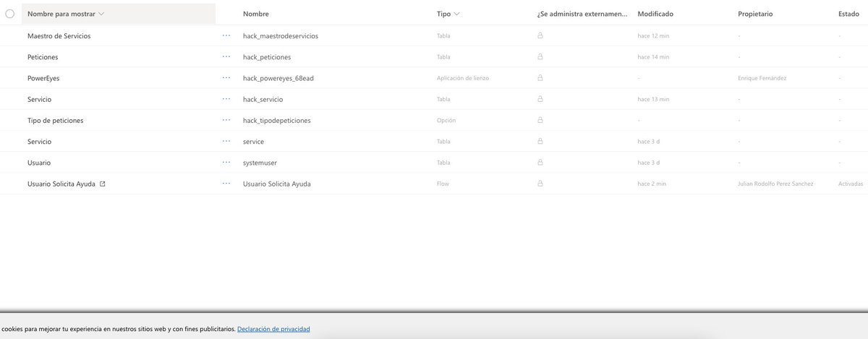Image resolution: width=868 pixels, height=339 pixels.
Task: Open the PowerEyes canvas app
Action: pos(43,78)
